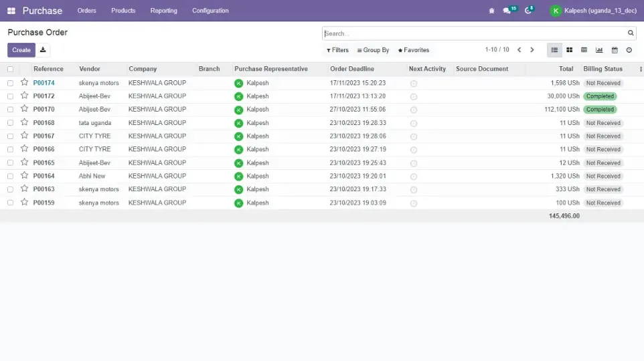Open the activities clock icon in navbar
This screenshot has height=361, width=644.
(x=528, y=11)
